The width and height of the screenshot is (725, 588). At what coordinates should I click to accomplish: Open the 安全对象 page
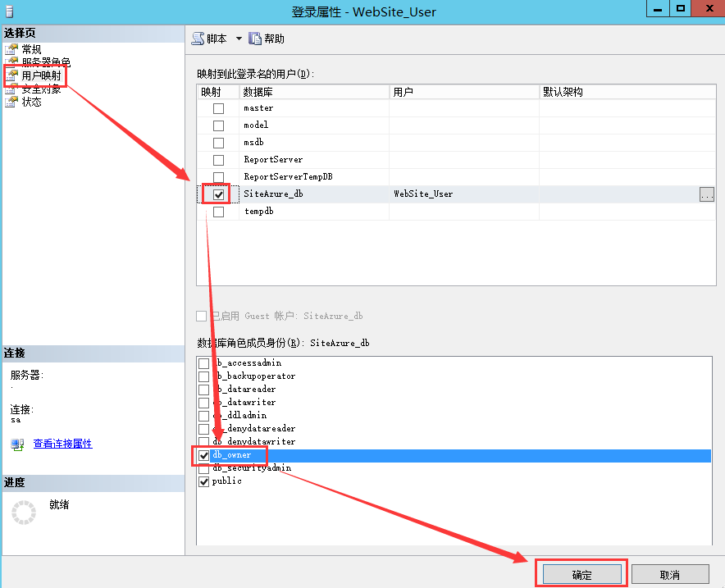(x=41, y=89)
